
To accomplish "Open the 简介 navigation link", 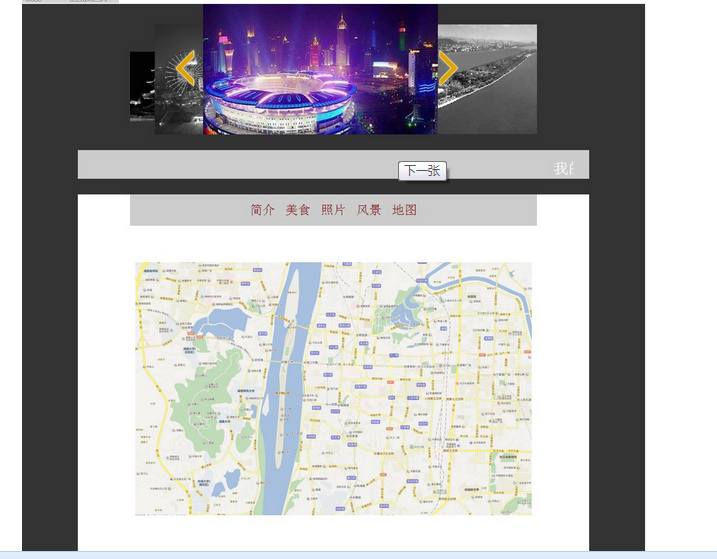I will click(263, 210).
